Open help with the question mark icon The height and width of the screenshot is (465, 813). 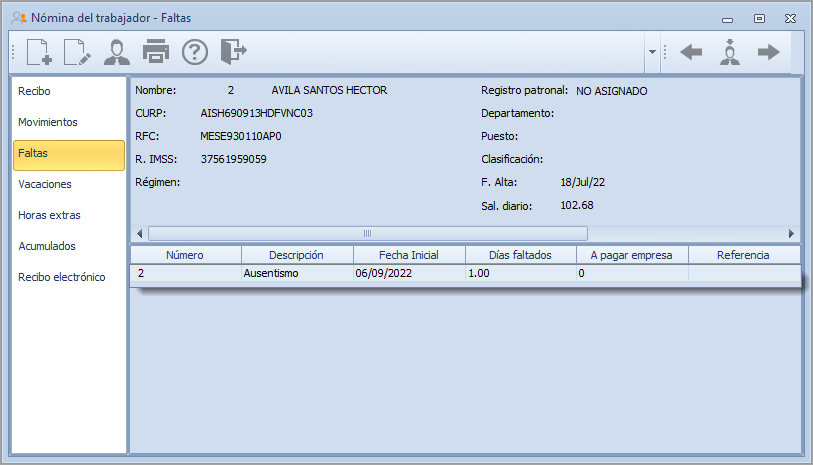(194, 51)
